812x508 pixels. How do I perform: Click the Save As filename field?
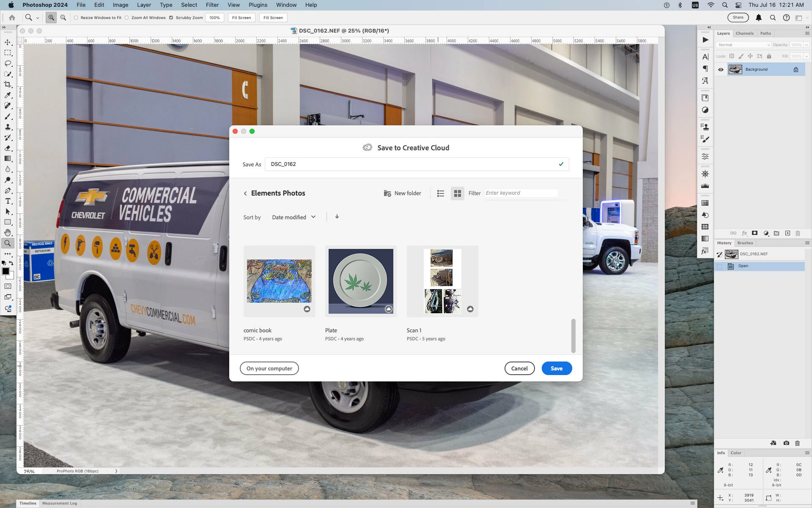point(417,164)
